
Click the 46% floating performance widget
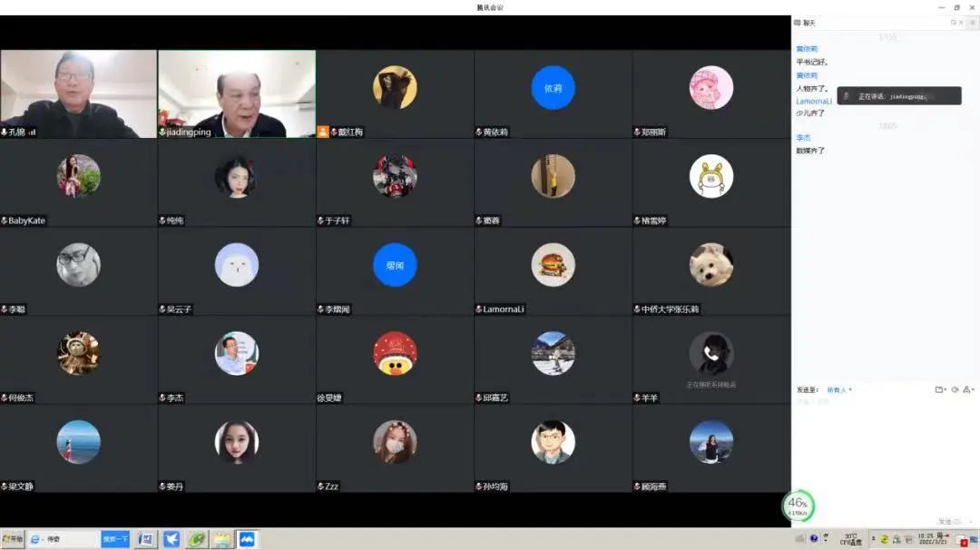pos(799,505)
